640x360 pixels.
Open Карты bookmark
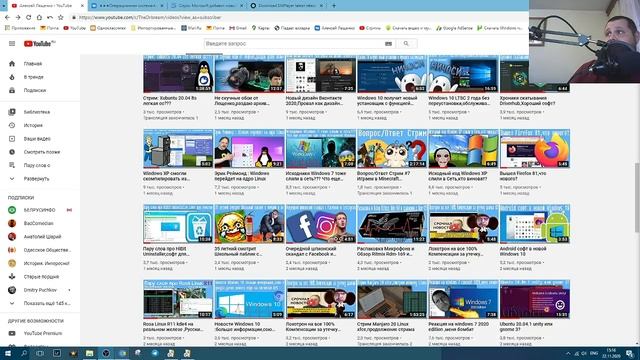pos(260,28)
